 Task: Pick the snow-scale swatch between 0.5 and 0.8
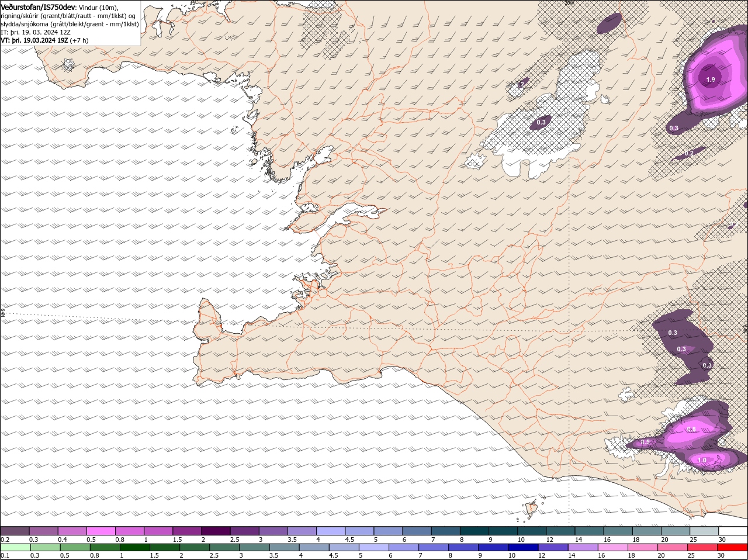pyautogui.click(x=101, y=531)
